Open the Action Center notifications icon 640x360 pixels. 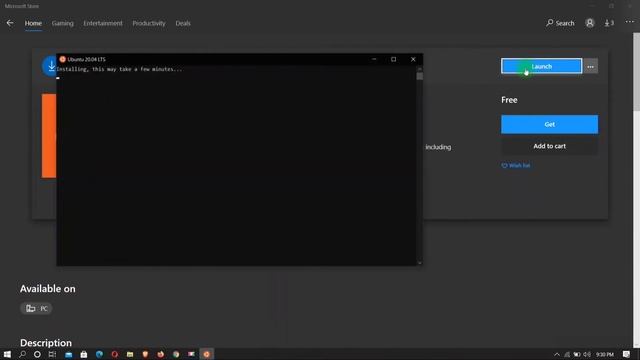[x=627, y=354]
